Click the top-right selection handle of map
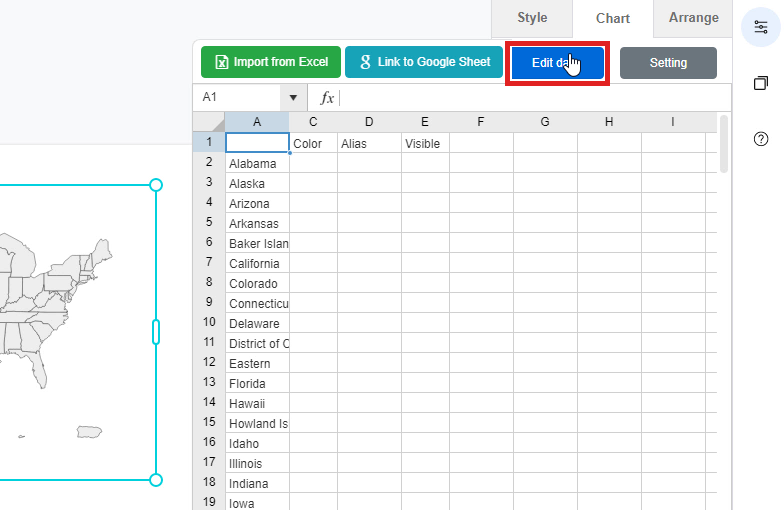This screenshot has width=784, height=510. (x=156, y=185)
